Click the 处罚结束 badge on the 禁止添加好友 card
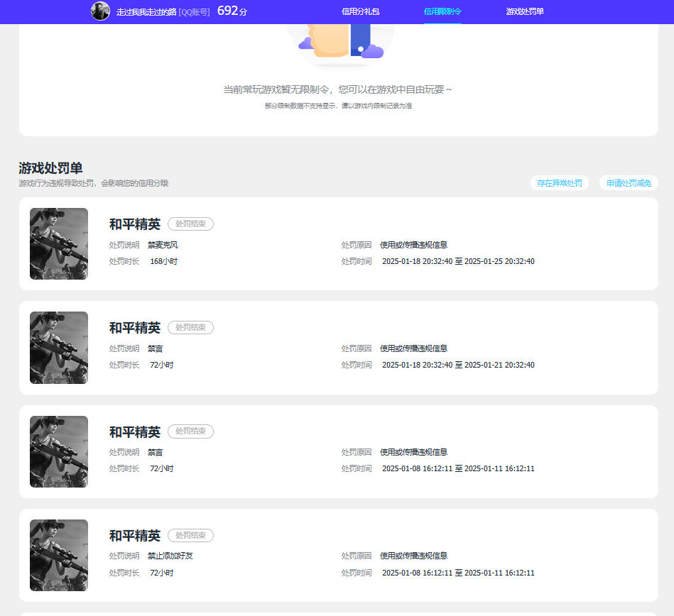The width and height of the screenshot is (674, 616). tap(190, 535)
